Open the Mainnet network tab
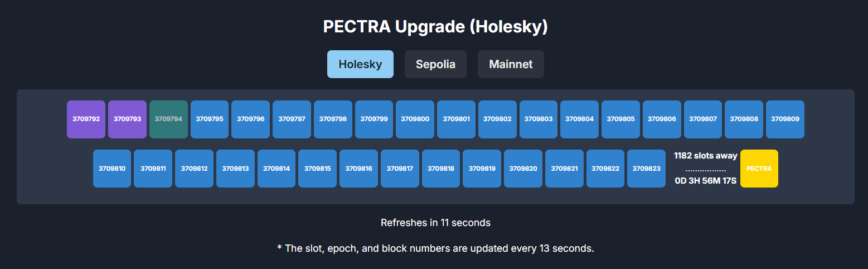 pos(511,64)
